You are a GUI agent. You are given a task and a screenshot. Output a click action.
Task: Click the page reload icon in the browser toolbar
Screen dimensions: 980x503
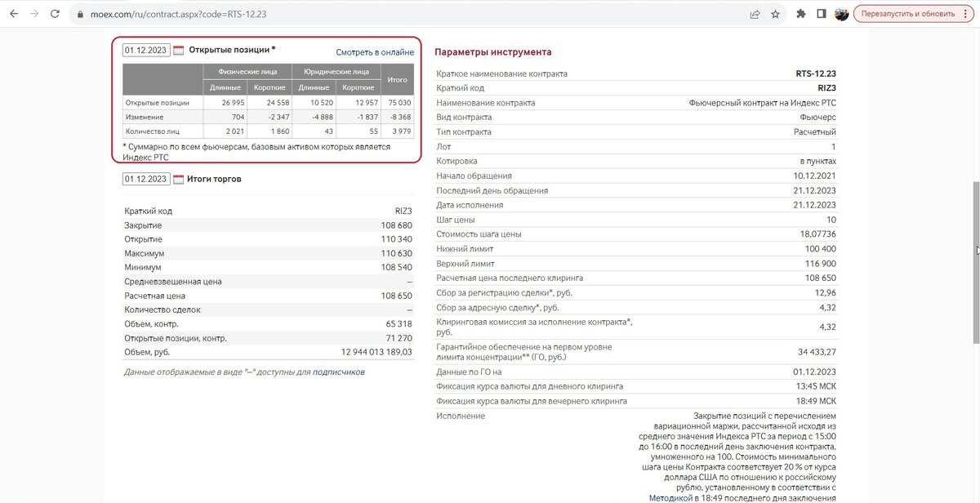(x=55, y=13)
